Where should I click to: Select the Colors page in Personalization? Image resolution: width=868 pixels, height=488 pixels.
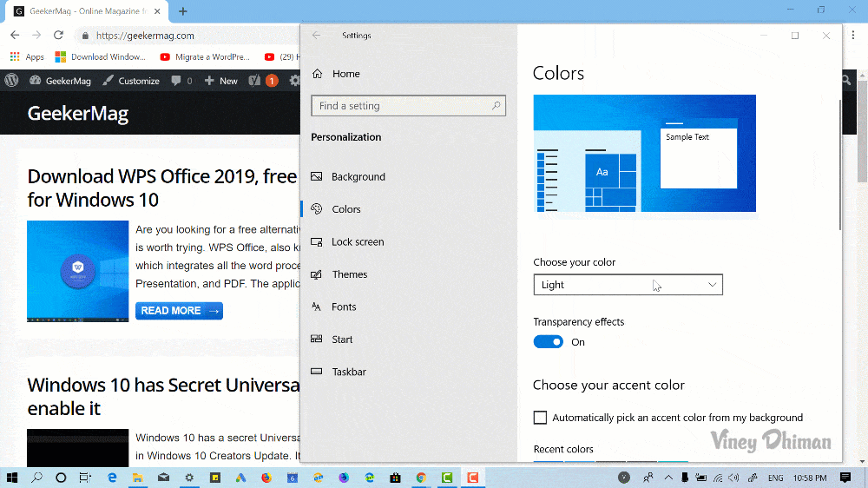336,208
